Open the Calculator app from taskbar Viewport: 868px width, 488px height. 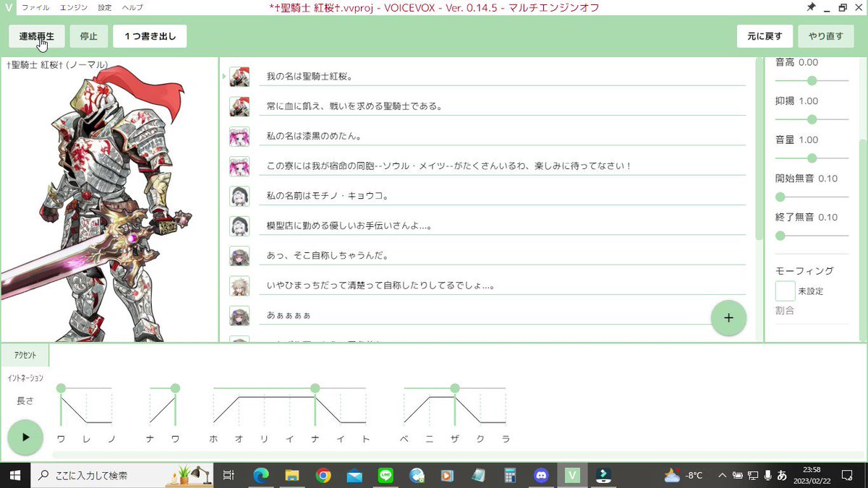pos(510,475)
